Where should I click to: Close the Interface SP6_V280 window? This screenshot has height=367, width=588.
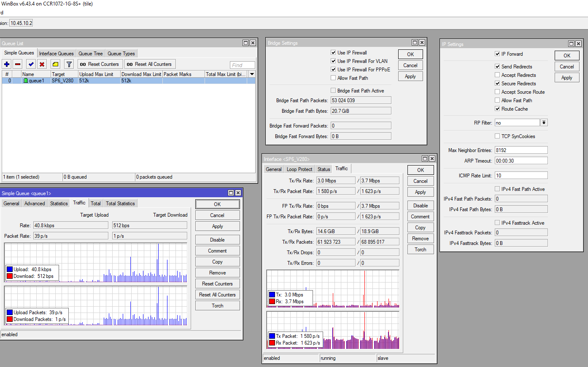[432, 159]
